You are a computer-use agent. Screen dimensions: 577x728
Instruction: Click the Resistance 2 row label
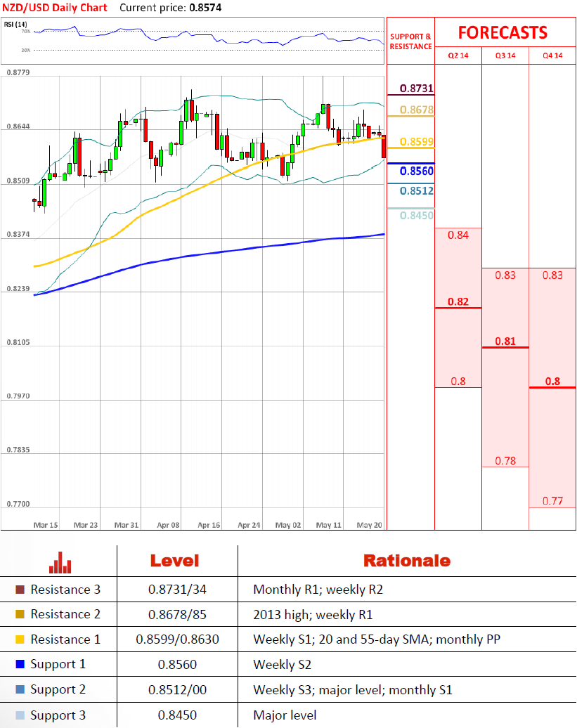click(x=65, y=614)
